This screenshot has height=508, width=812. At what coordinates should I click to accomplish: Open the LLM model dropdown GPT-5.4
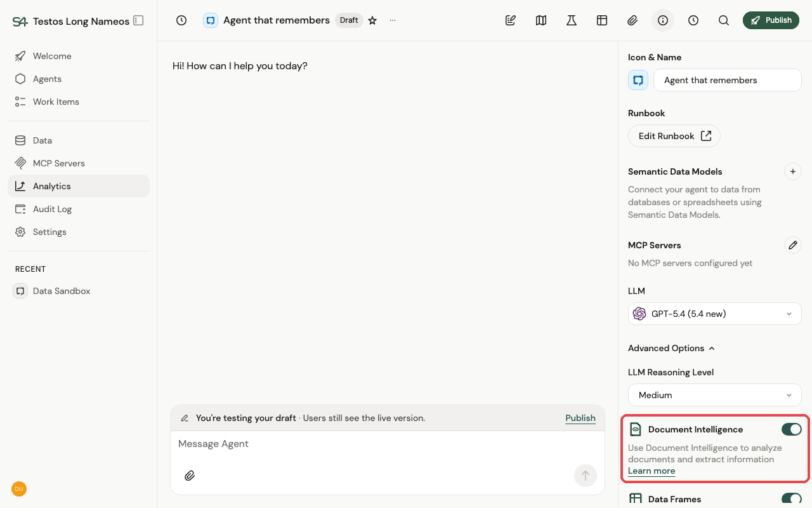[715, 314]
